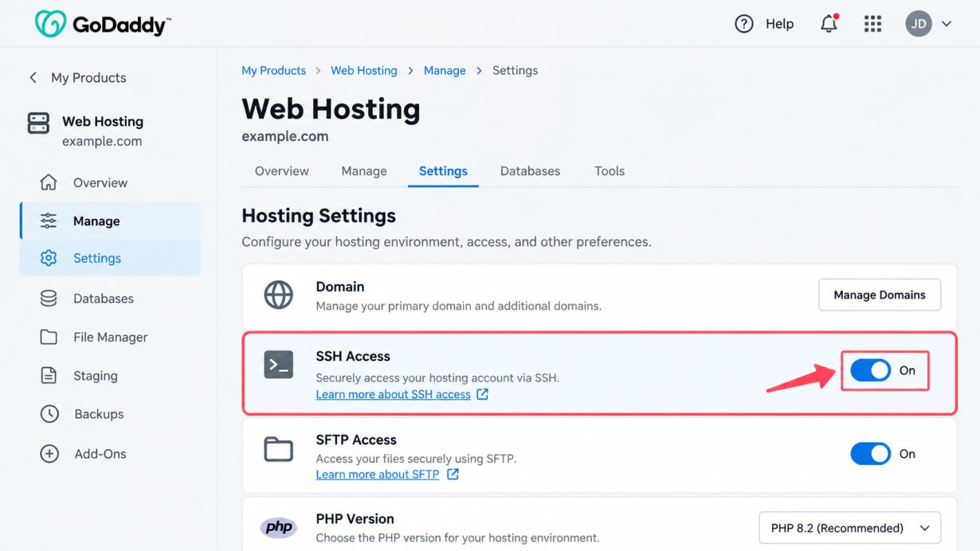980x551 pixels.
Task: Turn off the SSH Access toggle
Action: point(870,370)
